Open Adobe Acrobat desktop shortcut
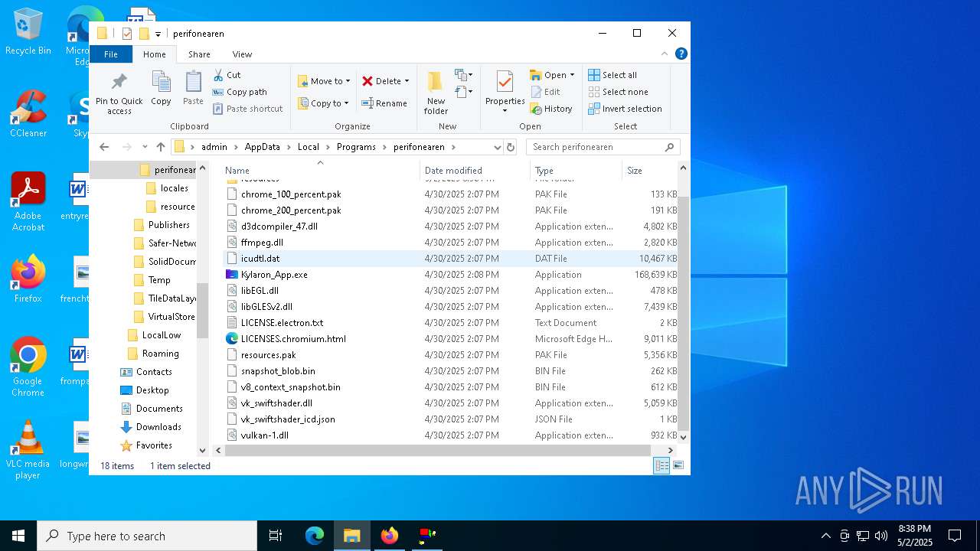This screenshot has height=551, width=980. click(x=28, y=202)
